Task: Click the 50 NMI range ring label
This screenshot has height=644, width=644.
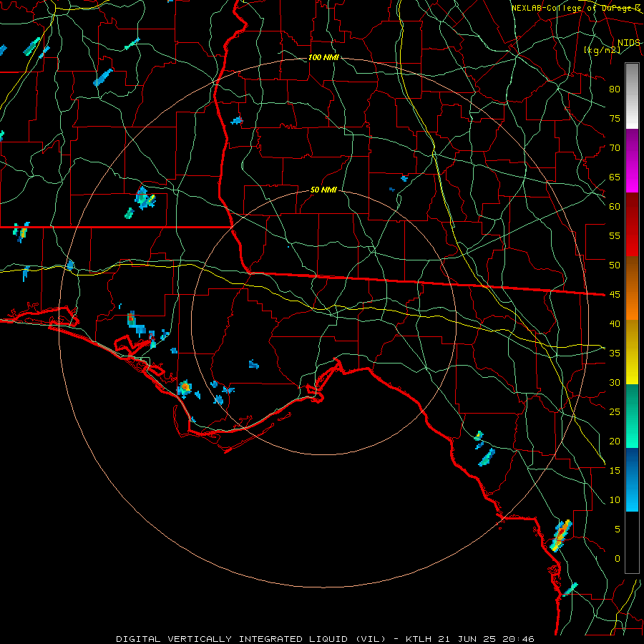Action: tap(323, 190)
